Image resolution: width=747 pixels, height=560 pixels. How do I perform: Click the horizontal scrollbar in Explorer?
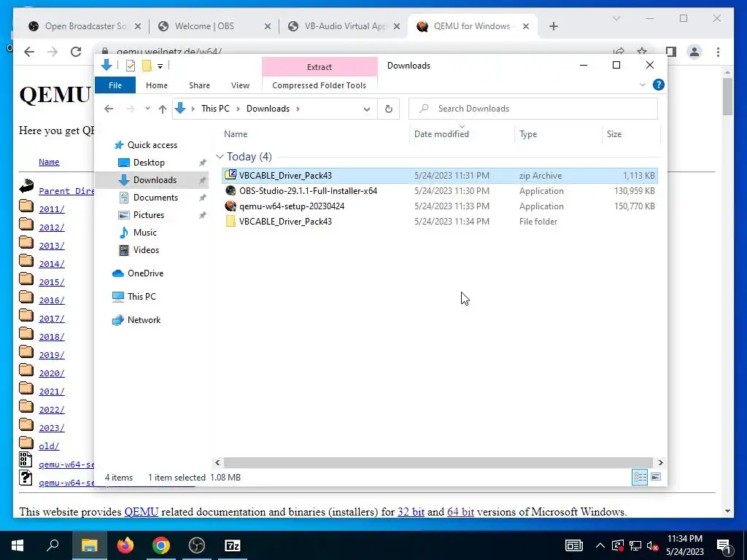point(438,462)
